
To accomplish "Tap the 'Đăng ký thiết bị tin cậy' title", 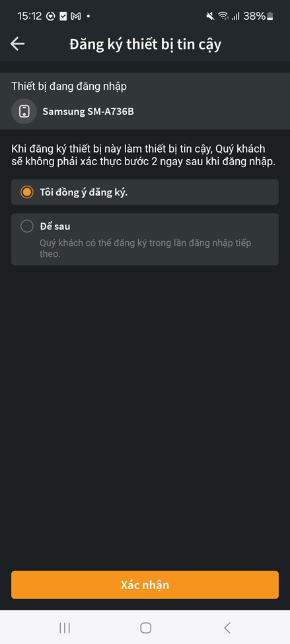I will pos(145,44).
